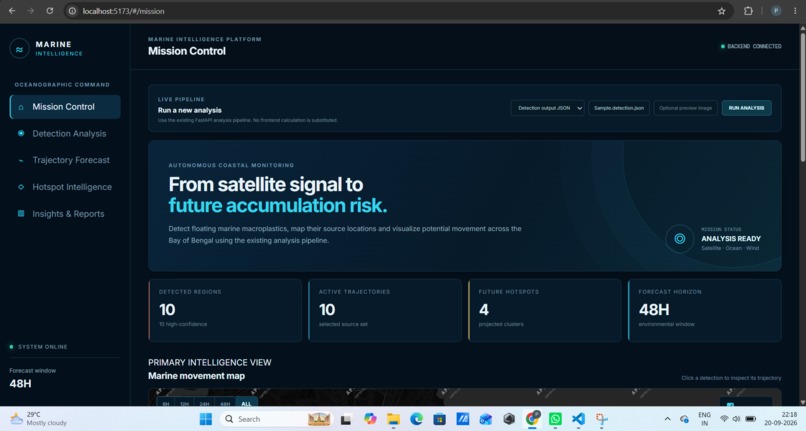Choose the Sample.detection.json file field
This screenshot has width=806, height=431.
click(619, 108)
